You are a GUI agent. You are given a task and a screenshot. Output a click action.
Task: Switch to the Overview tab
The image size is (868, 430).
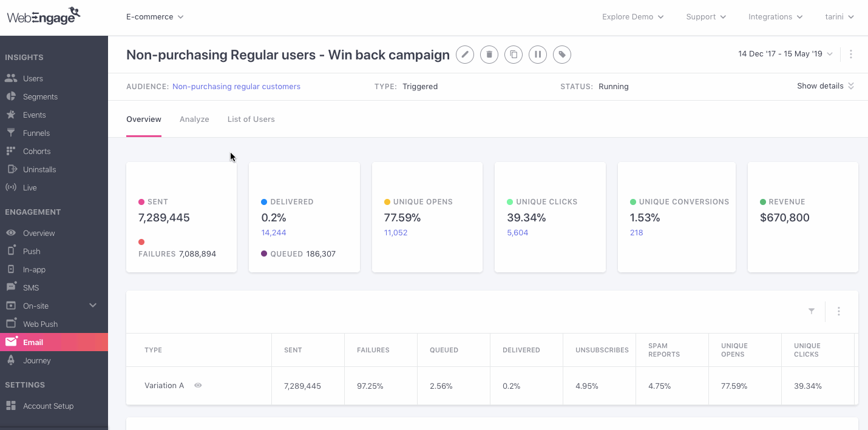144,119
